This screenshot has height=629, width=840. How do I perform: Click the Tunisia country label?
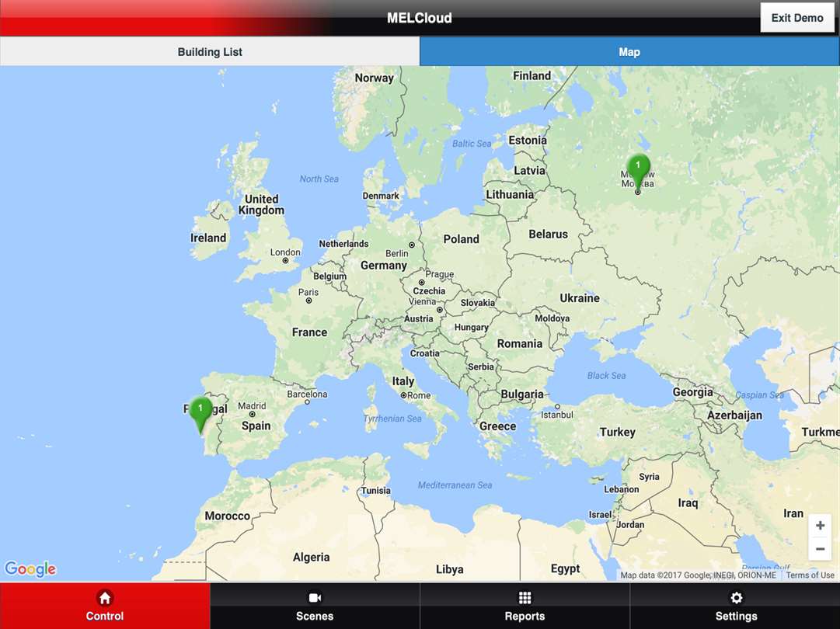tap(376, 490)
